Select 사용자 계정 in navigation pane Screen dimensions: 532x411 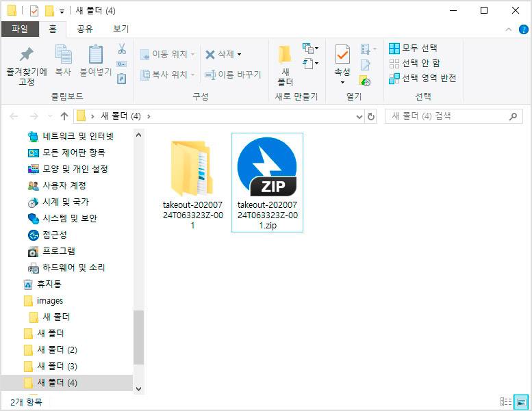point(57,185)
